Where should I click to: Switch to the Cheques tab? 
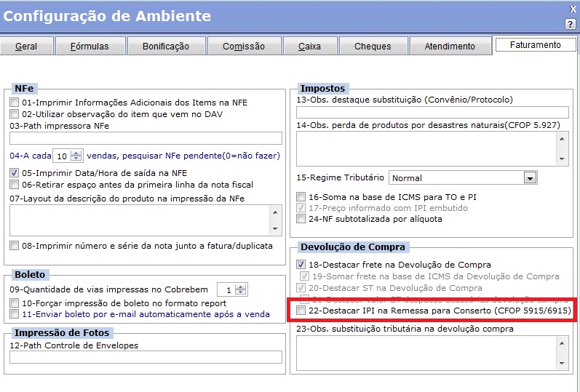[x=373, y=47]
